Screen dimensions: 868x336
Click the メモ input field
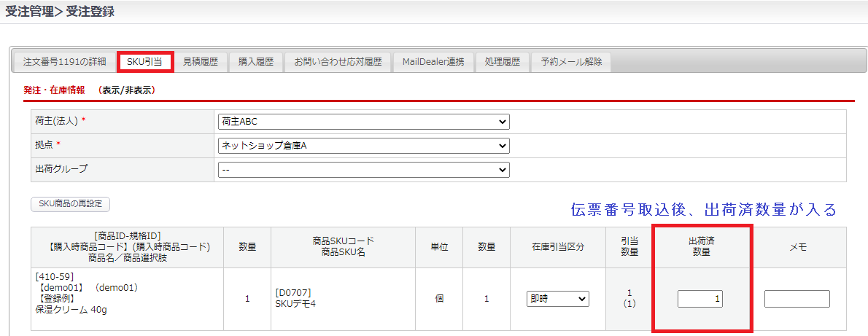pyautogui.click(x=797, y=299)
